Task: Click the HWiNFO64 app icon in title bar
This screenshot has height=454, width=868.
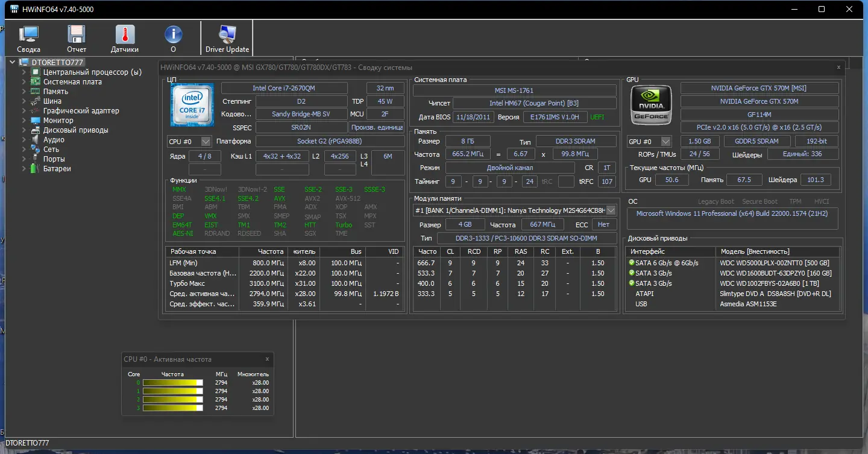Action: pyautogui.click(x=14, y=9)
